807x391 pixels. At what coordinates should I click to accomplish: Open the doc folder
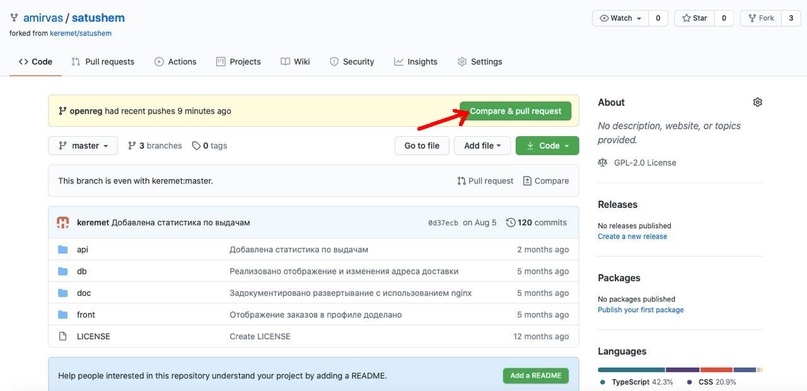(x=84, y=293)
